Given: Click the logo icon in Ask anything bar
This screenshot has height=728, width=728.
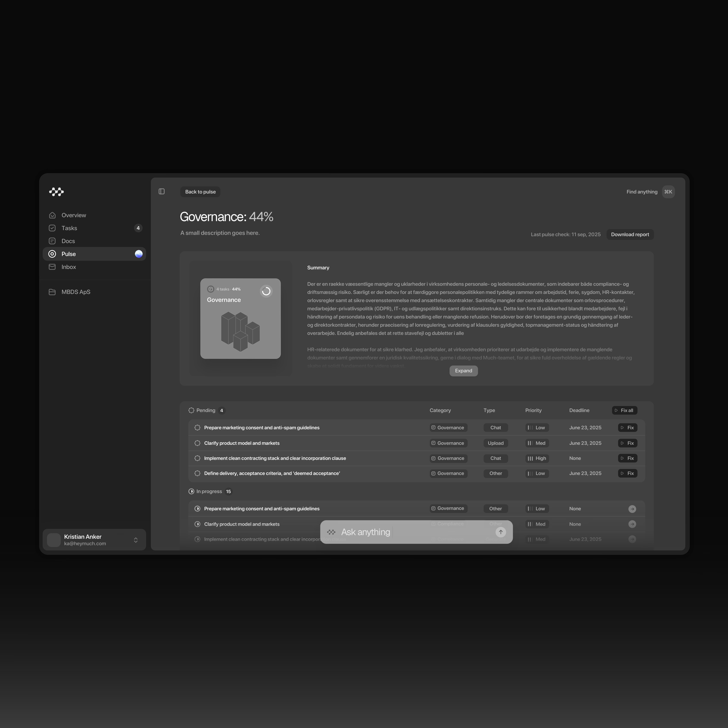Looking at the screenshot, I should point(331,532).
